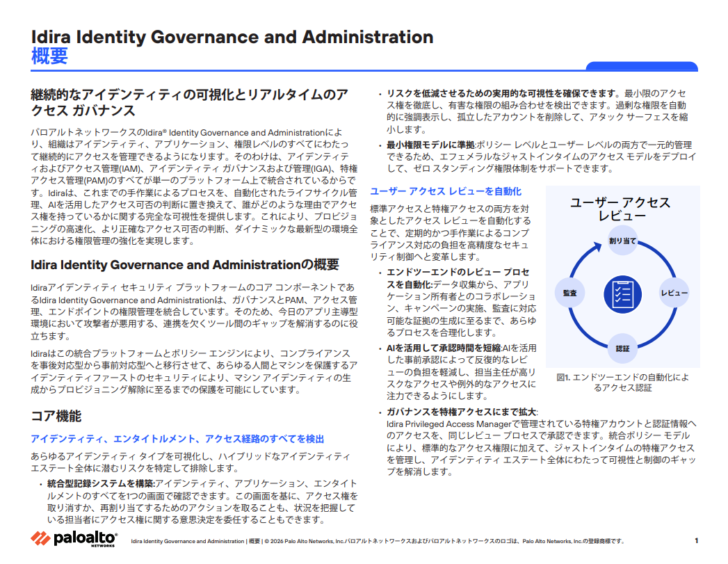Click the page number 1 in the footer
The height and width of the screenshot is (564, 728).
pyautogui.click(x=697, y=541)
